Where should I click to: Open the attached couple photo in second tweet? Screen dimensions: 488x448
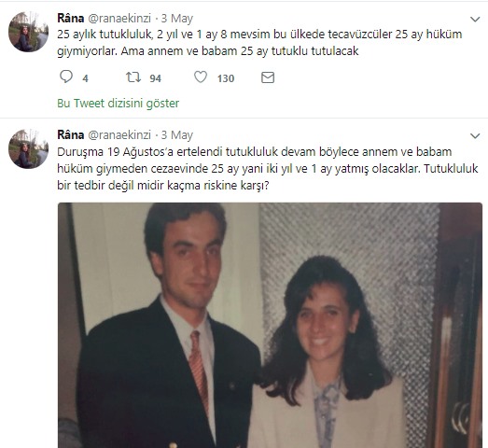pyautogui.click(x=271, y=326)
